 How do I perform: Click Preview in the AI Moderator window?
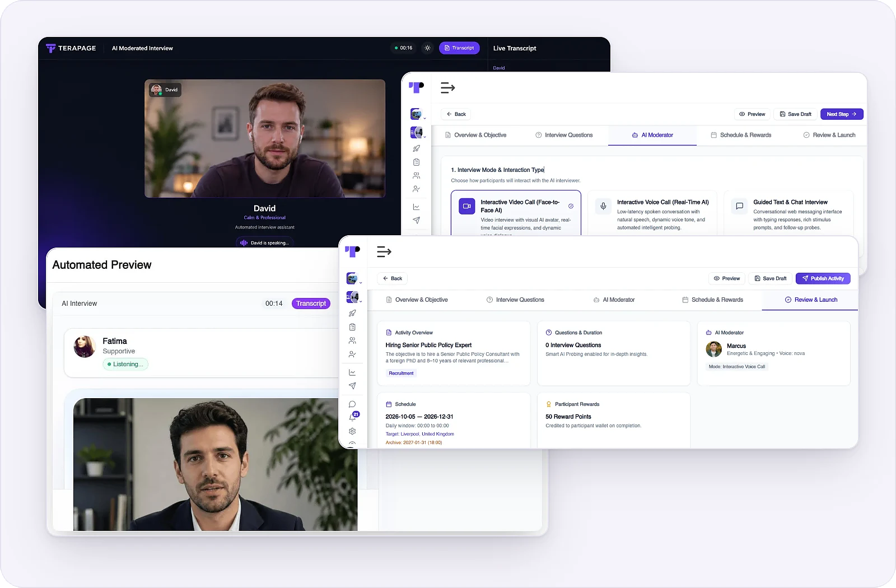(x=752, y=114)
